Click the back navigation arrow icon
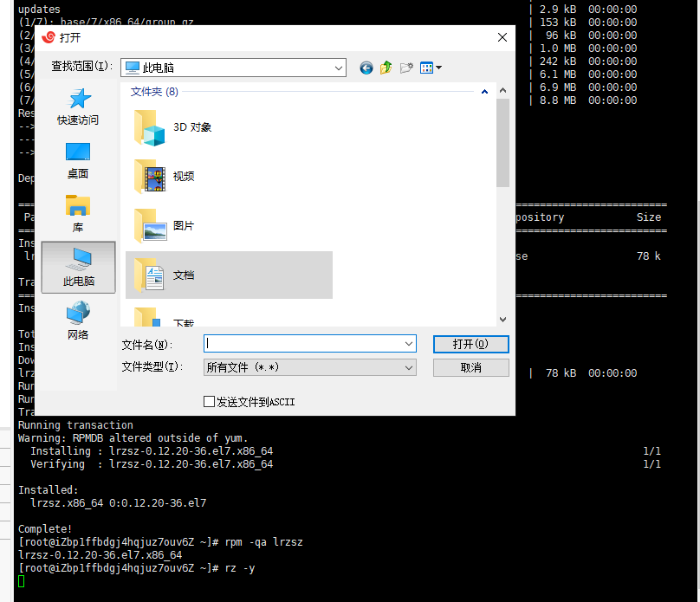 tap(366, 67)
